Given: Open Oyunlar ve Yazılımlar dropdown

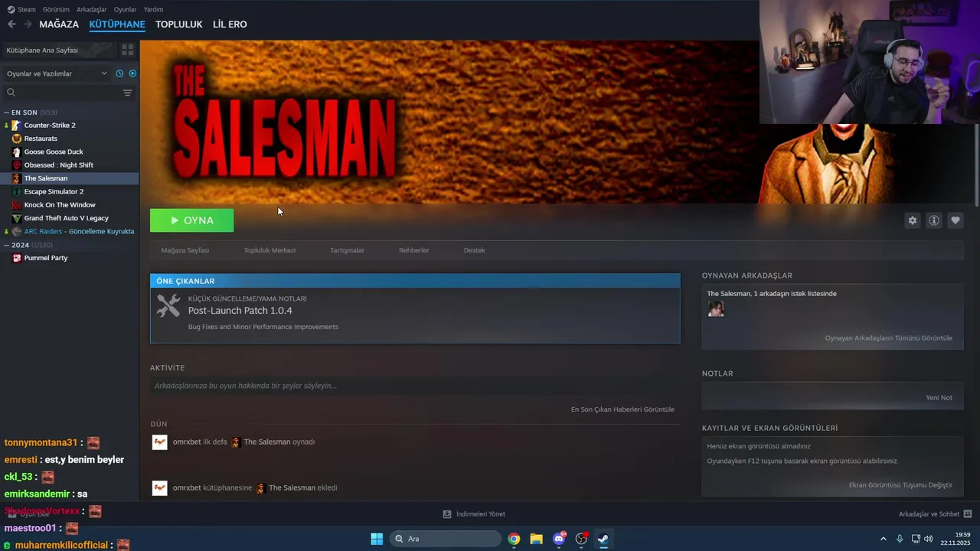Looking at the screenshot, I should (57, 73).
